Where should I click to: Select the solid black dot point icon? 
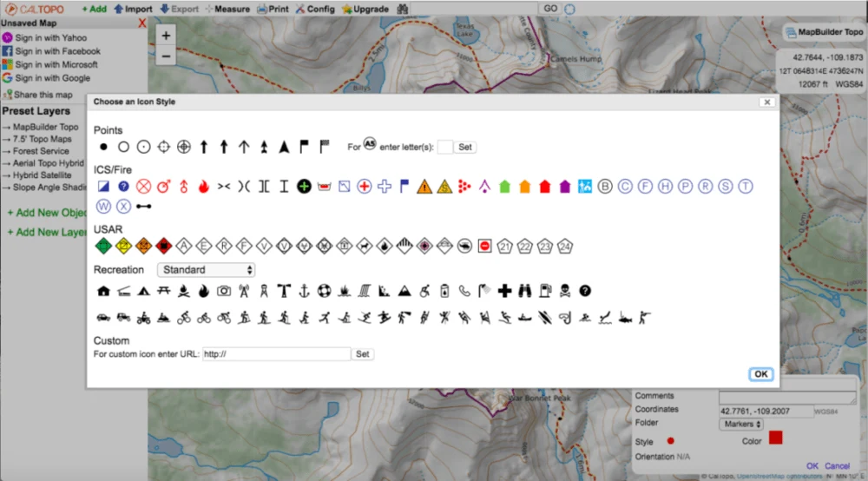103,148
